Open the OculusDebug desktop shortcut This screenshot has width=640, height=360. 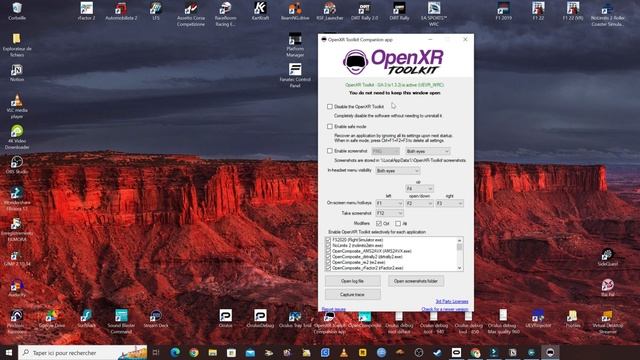[260, 318]
